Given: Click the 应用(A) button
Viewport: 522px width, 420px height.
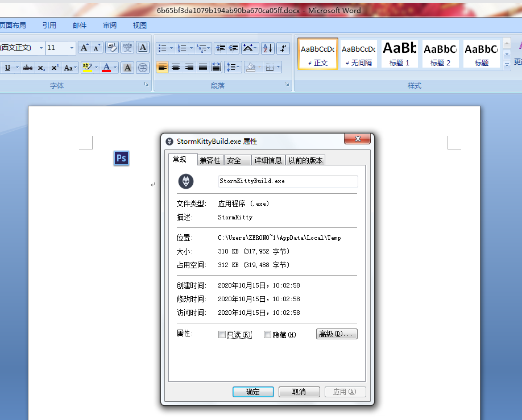Looking at the screenshot, I should [x=345, y=392].
